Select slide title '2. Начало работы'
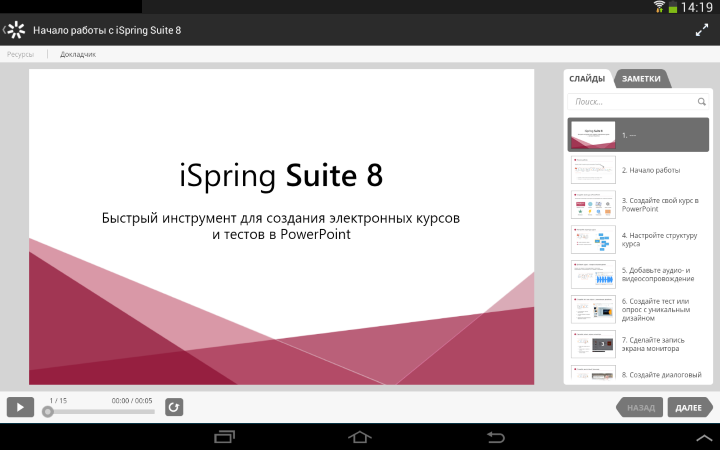 click(651, 170)
